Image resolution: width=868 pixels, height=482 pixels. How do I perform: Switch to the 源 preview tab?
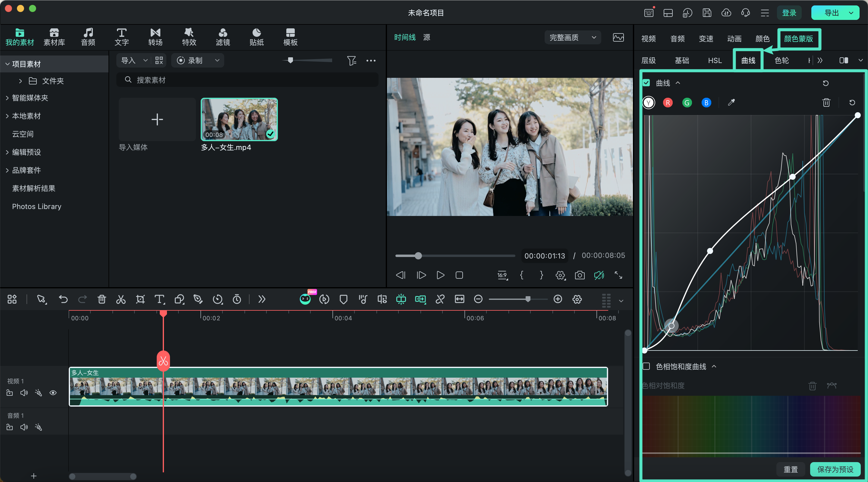pos(426,37)
